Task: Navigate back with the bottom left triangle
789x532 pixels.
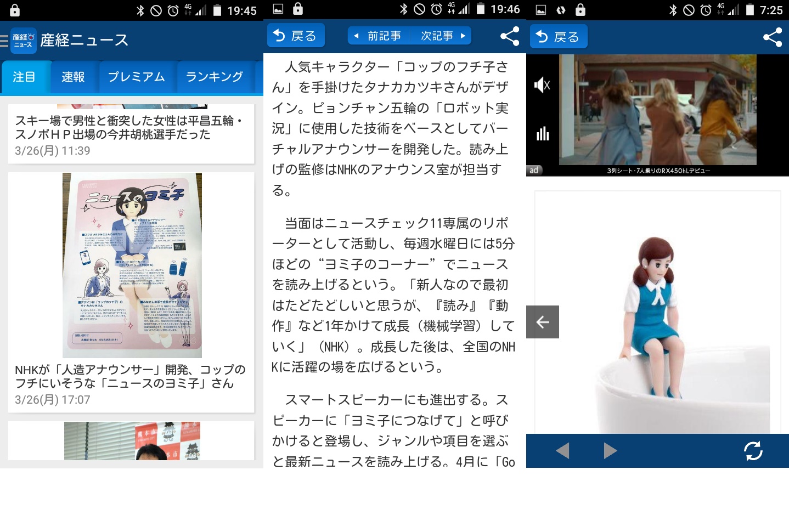Action: [562, 451]
